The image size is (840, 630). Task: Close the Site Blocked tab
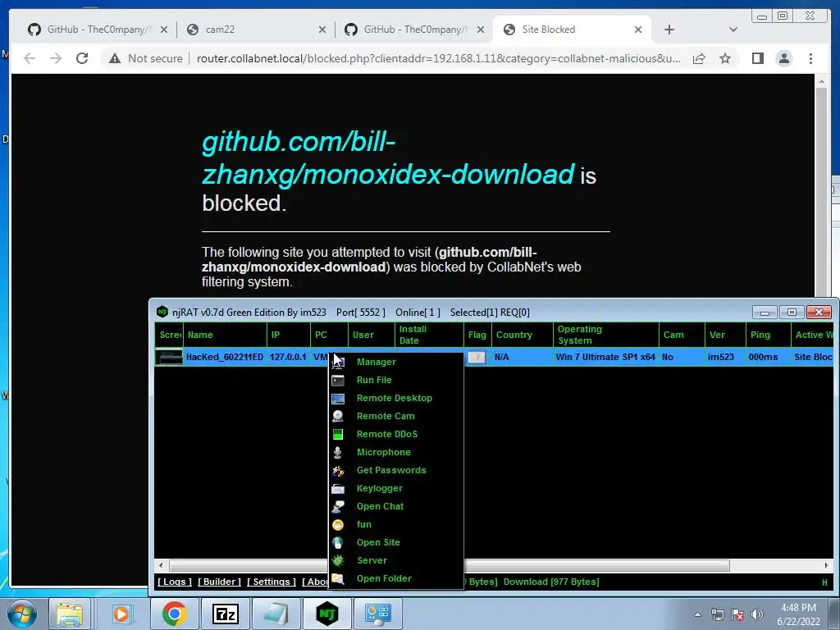[x=638, y=30]
